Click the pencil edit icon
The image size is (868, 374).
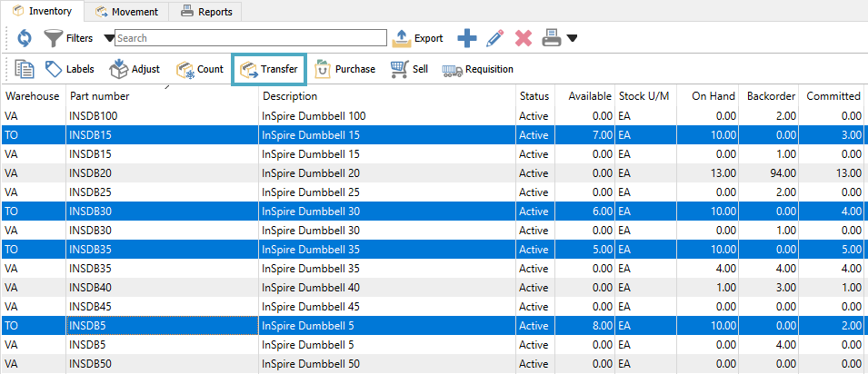click(494, 38)
